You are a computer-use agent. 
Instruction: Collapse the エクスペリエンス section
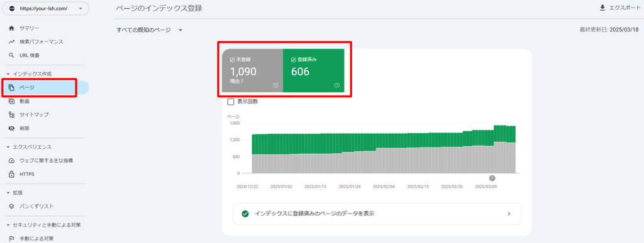point(8,147)
